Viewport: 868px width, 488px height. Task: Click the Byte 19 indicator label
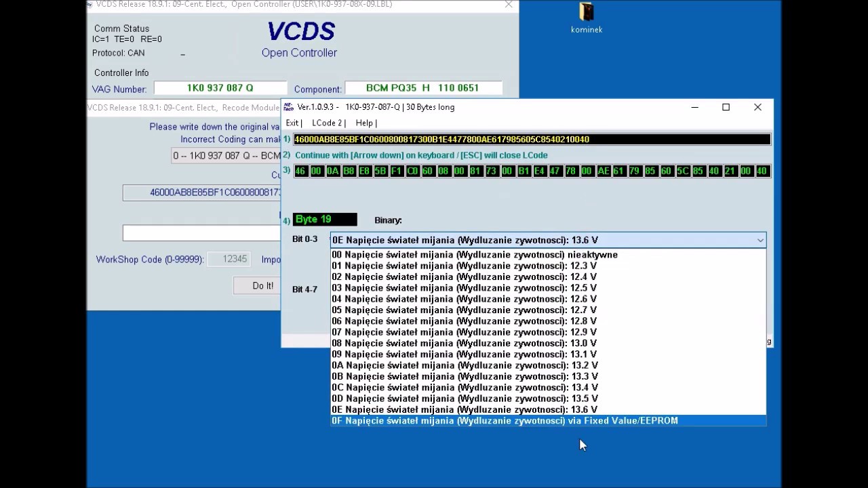(x=325, y=219)
